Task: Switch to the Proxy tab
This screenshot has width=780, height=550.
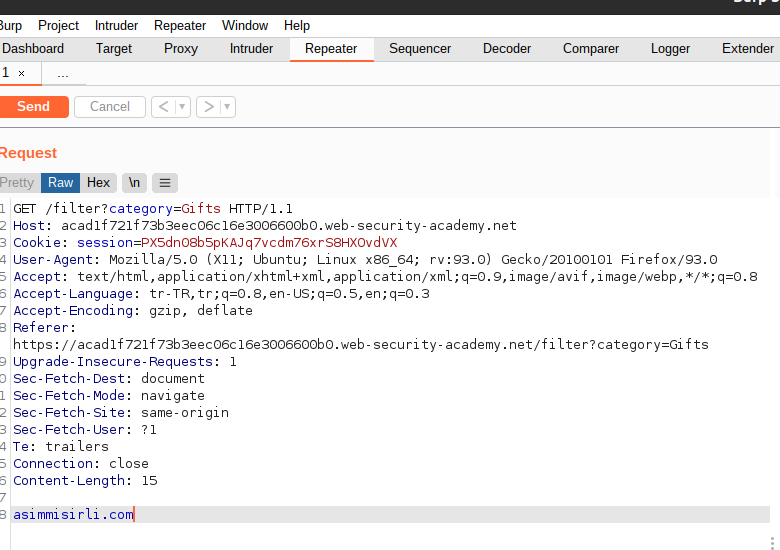Action: point(181,49)
